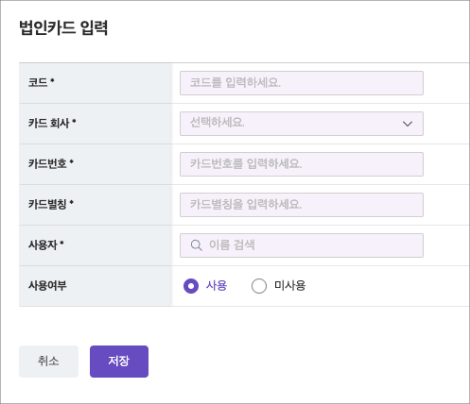The width and height of the screenshot is (470, 404).
Task: Select the 사용 radio button
Action: click(x=191, y=286)
